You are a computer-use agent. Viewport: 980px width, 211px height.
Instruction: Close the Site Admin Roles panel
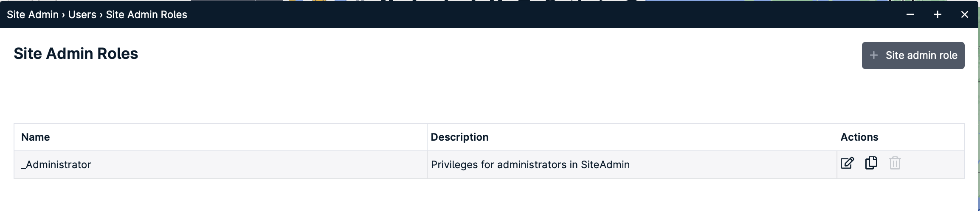pyautogui.click(x=964, y=14)
